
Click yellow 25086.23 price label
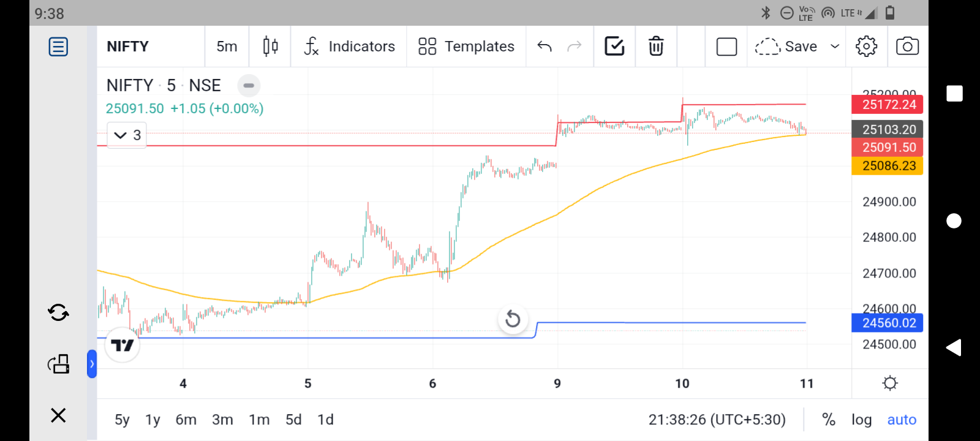coord(888,166)
